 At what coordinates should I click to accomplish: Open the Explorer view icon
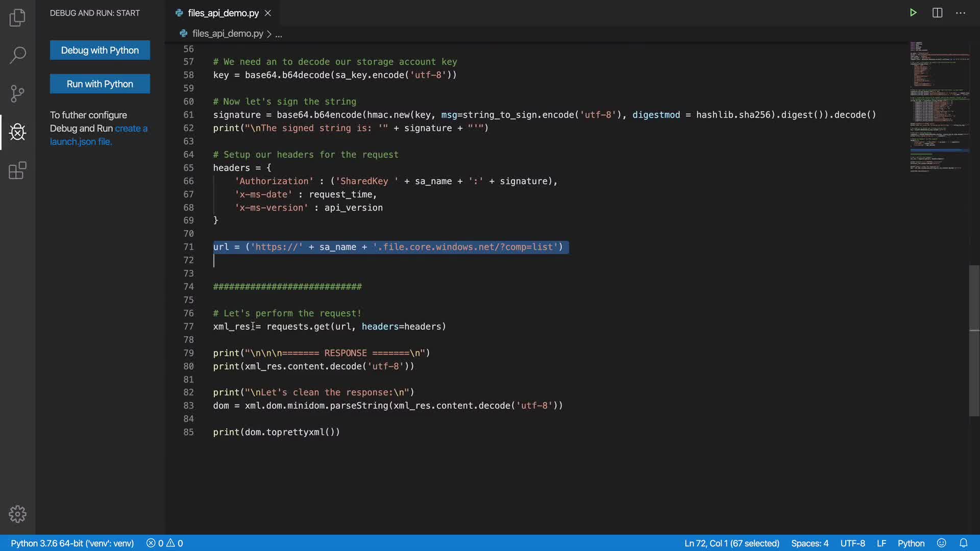click(x=17, y=17)
